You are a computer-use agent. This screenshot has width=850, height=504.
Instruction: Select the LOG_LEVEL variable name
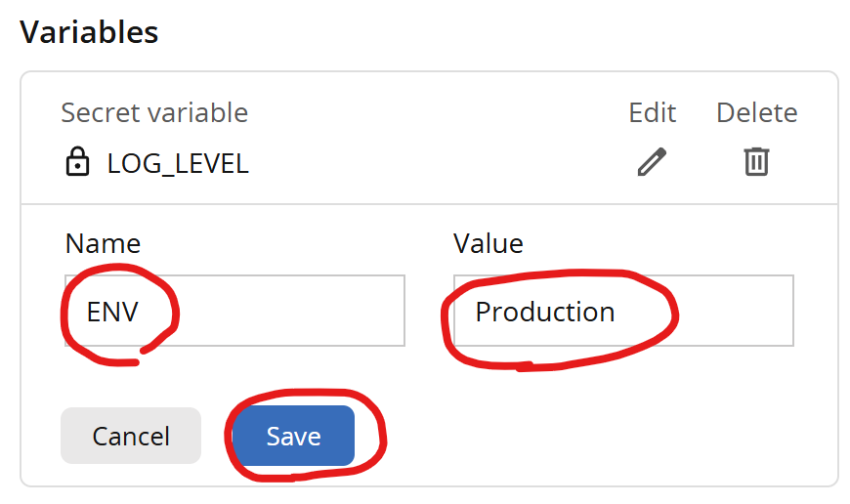pyautogui.click(x=178, y=164)
